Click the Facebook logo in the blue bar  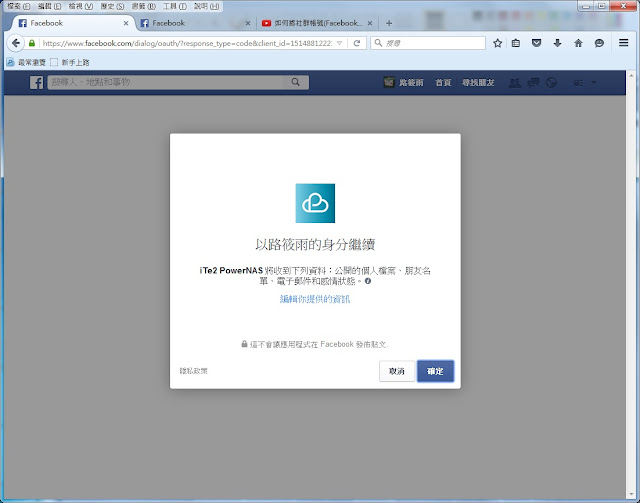(36, 82)
